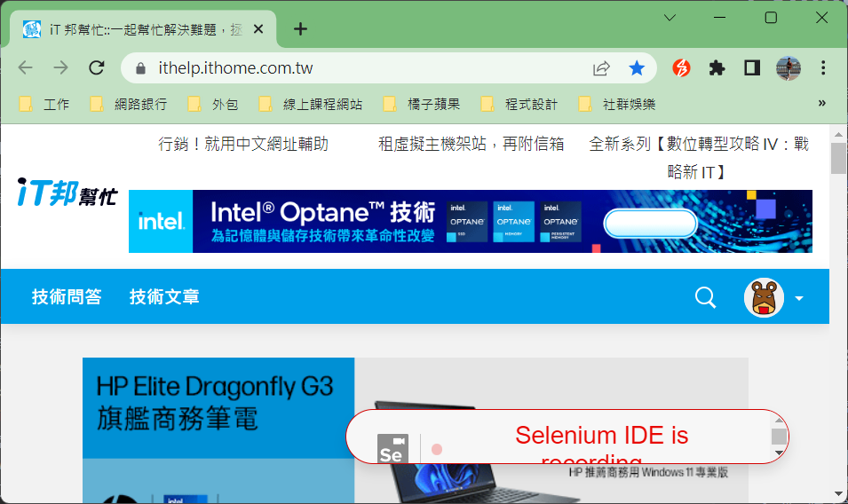
Task: Open the 程式設計 bookmark folder
Action: tap(519, 104)
